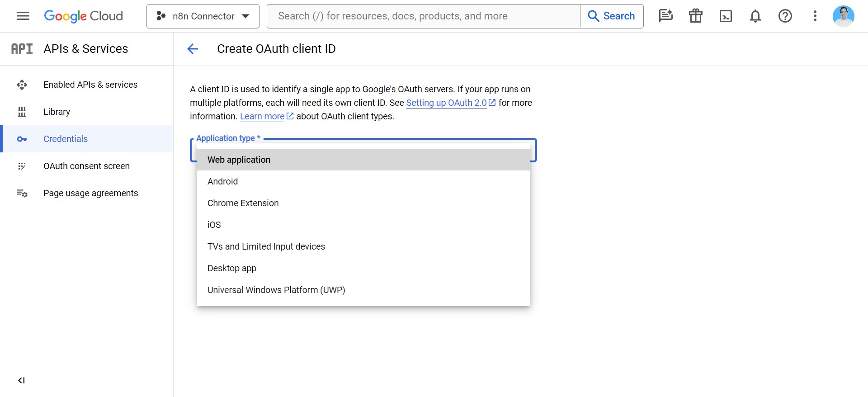Open the main navigation hamburger menu
868x397 pixels.
point(23,16)
